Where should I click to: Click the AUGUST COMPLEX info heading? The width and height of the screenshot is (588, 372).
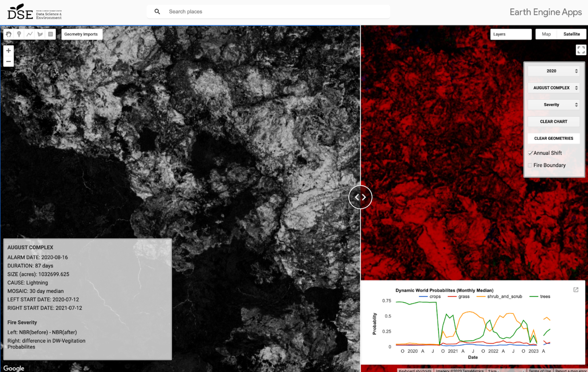[30, 248]
